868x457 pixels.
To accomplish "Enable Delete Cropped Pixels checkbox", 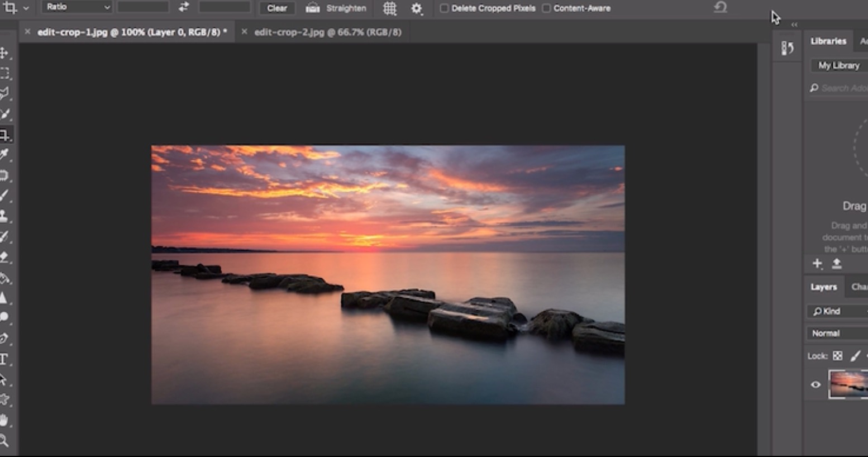I will pyautogui.click(x=444, y=8).
